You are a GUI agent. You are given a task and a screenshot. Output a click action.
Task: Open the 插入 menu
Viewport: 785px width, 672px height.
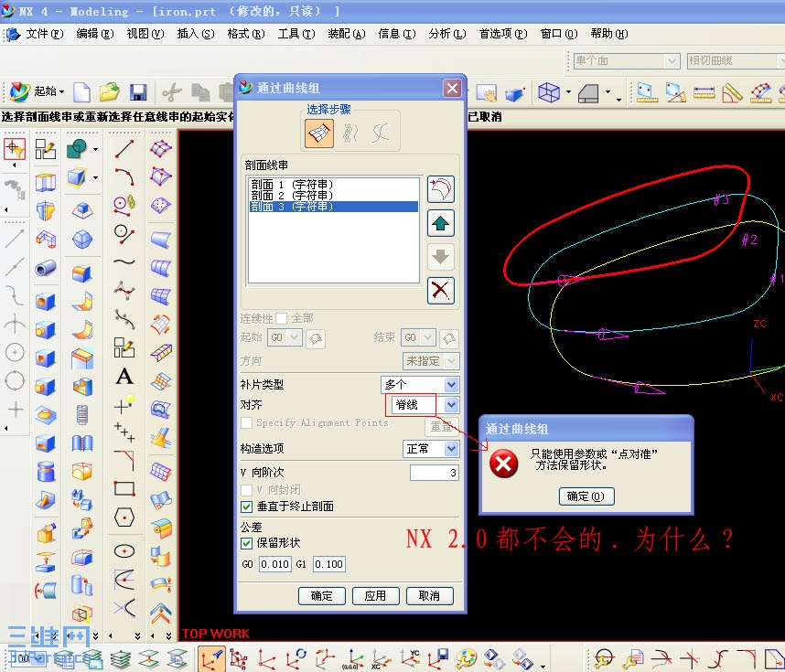196,34
